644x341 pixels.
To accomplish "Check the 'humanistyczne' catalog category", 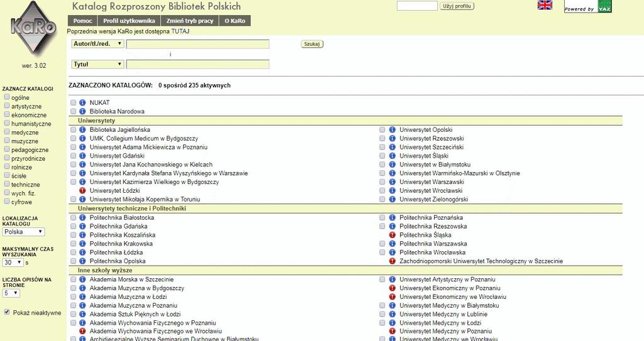I will (6, 123).
